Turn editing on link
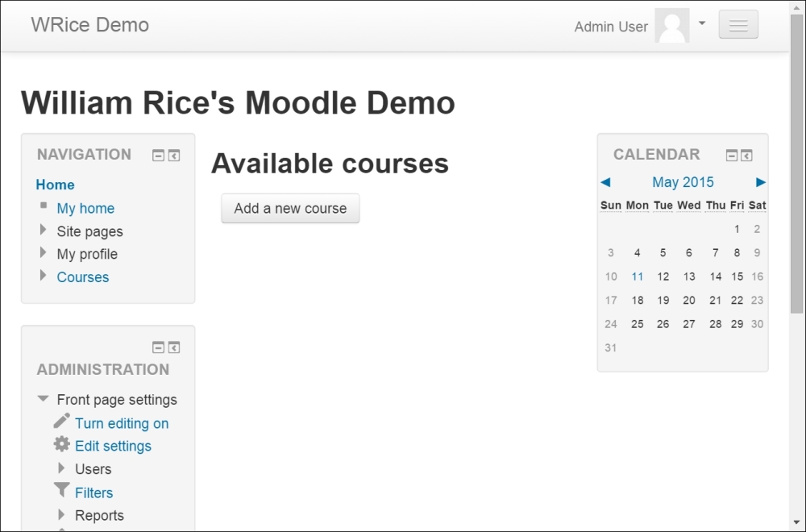806x532 pixels. [x=122, y=423]
